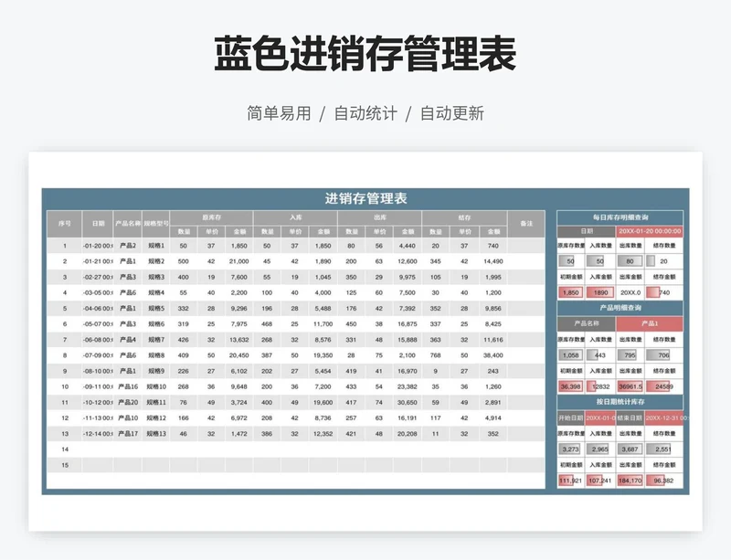Select product cell 产品2 in row 1

[128, 246]
